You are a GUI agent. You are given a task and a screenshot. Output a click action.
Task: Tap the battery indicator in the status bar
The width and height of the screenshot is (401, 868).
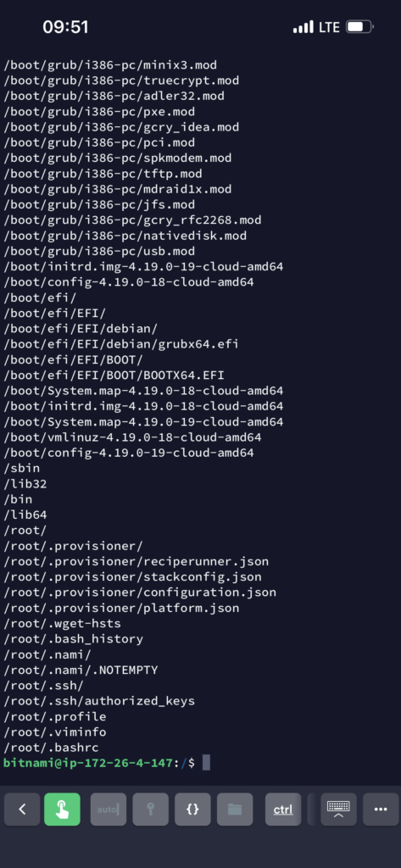pyautogui.click(x=360, y=26)
